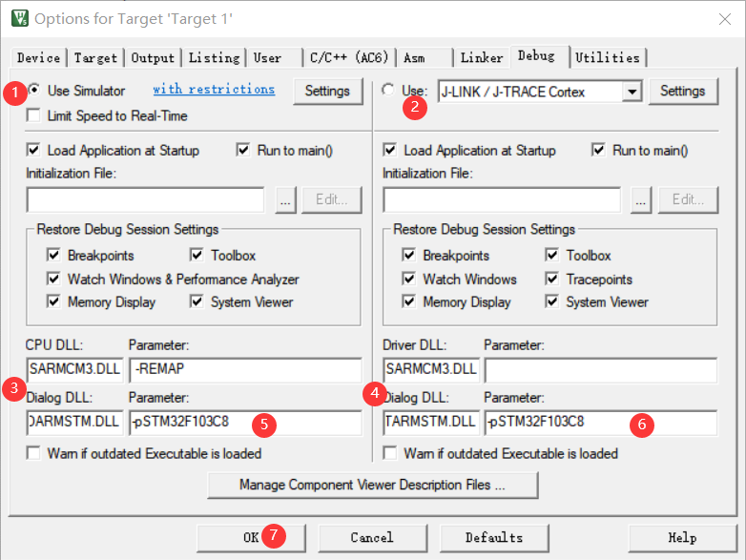Screen dimensions: 746x560
Task: Browse for debugger initialization file
Action: (x=641, y=199)
